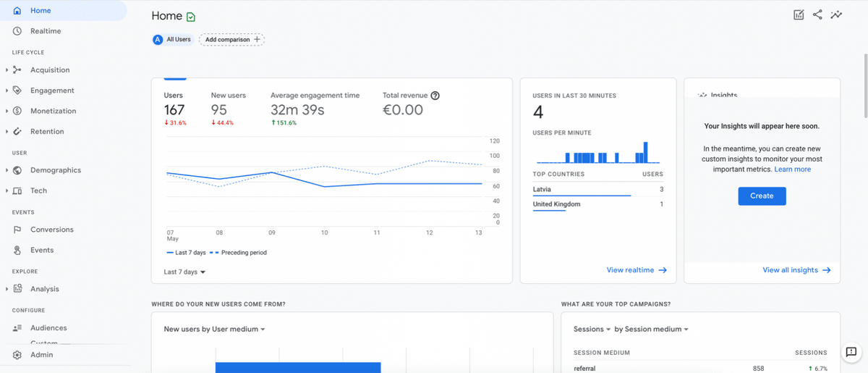Click the Total revenue help question icon
The width and height of the screenshot is (868, 373).
click(x=435, y=96)
